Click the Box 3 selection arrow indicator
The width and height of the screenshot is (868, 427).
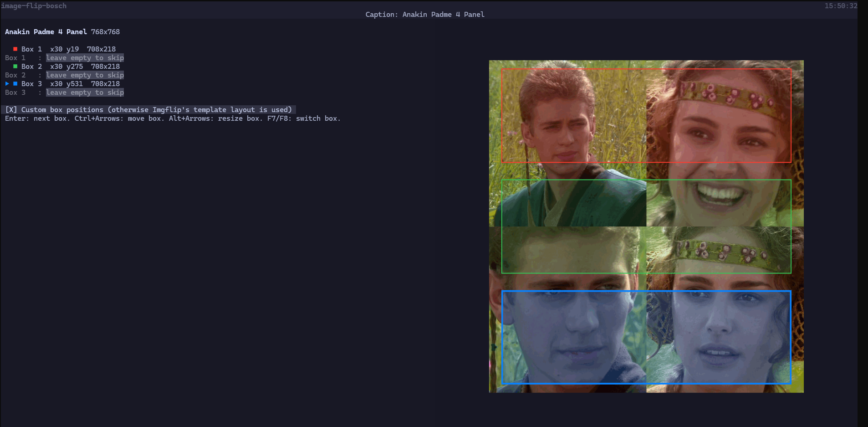(7, 83)
